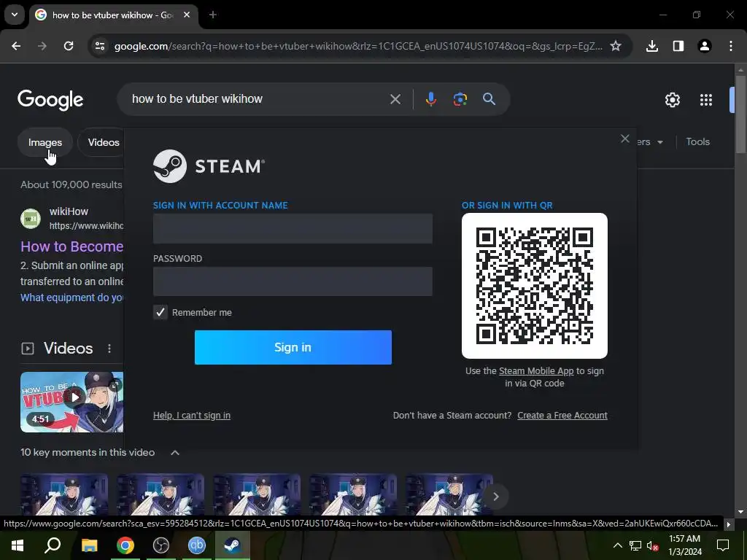Open a new Chrome tab
Viewport: 747px width, 560px height.
click(213, 15)
